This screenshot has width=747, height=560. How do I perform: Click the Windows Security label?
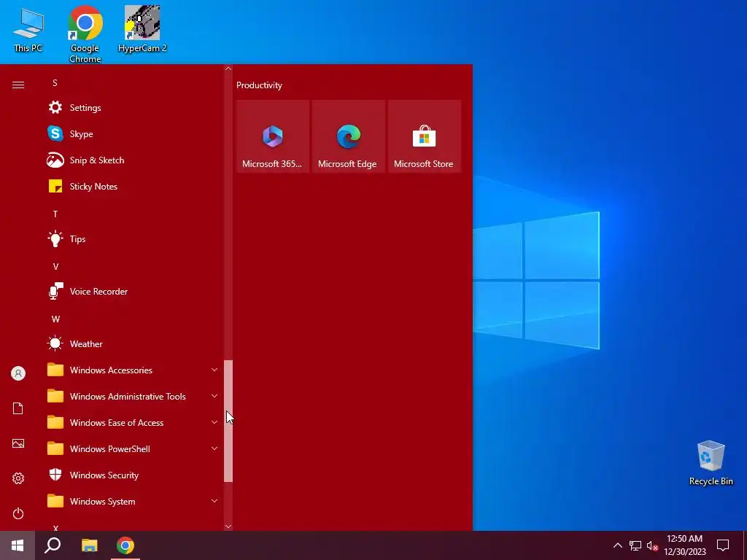click(x=104, y=475)
